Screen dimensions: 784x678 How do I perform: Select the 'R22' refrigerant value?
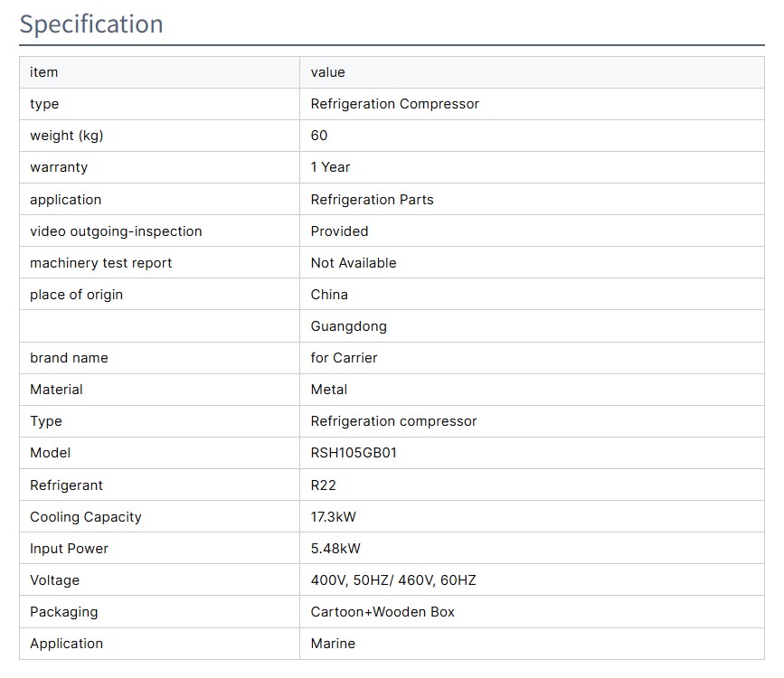(x=323, y=485)
